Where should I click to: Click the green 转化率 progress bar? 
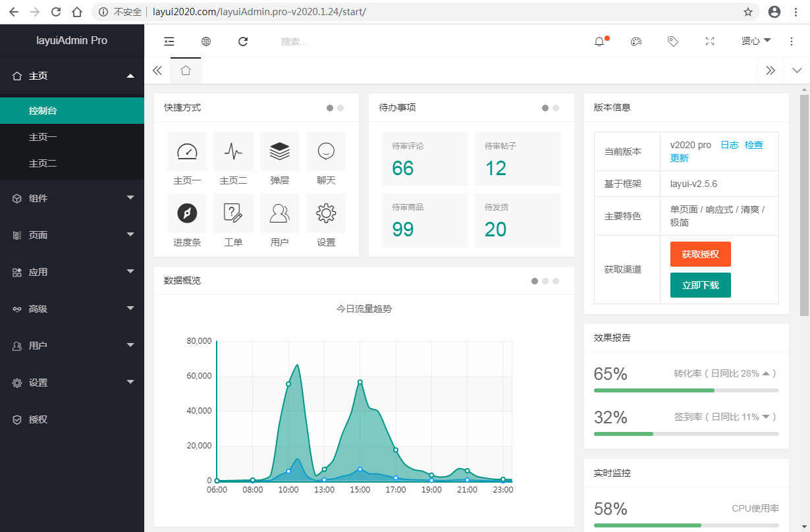coord(653,390)
